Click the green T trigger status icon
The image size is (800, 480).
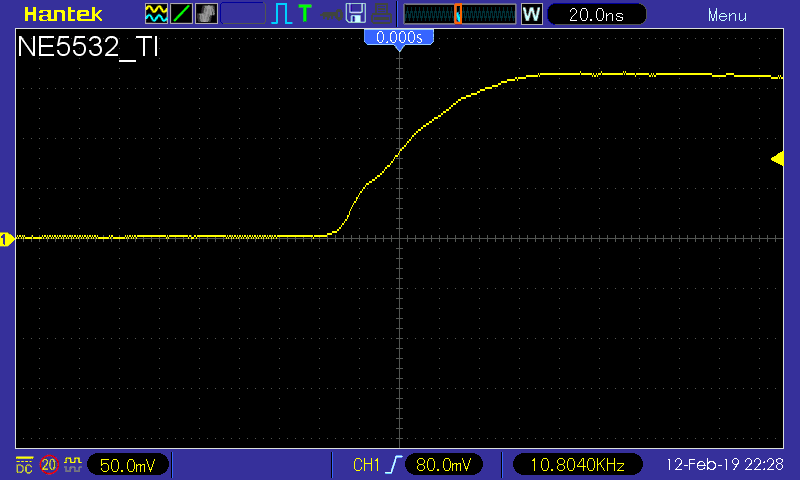pos(305,14)
